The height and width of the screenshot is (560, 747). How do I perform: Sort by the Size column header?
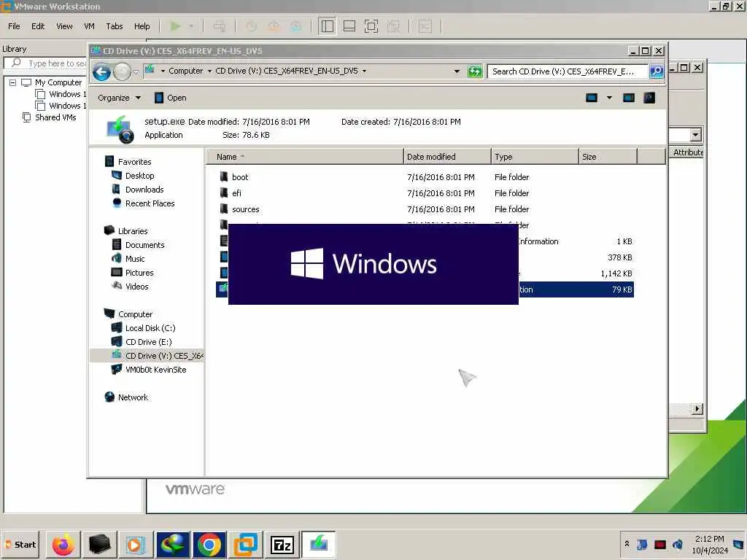point(608,157)
